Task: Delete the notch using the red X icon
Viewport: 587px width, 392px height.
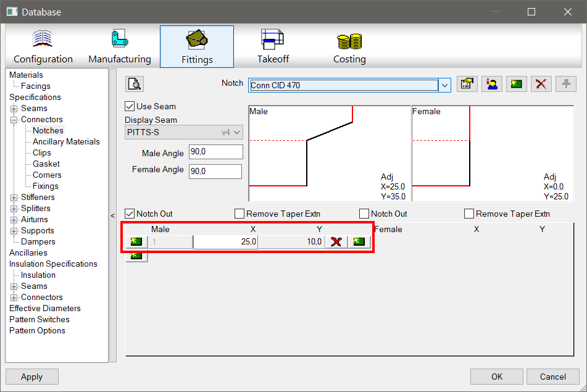Action: coord(541,84)
